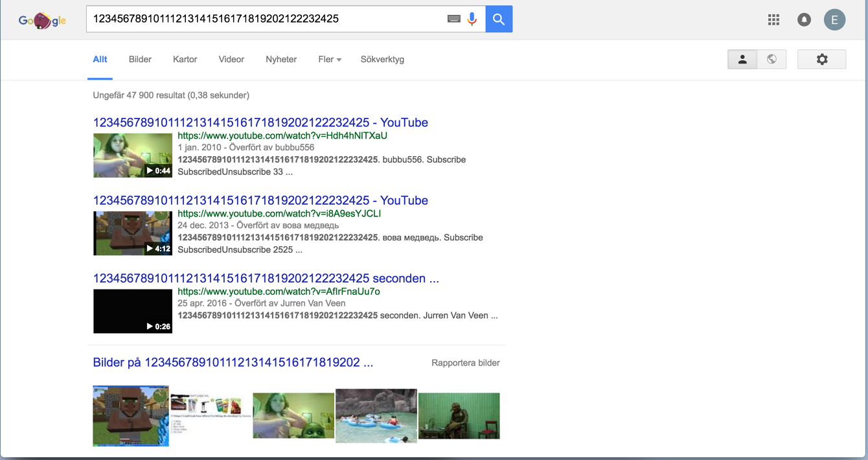868x460 pixels.
Task: Open the on-screen keyboard input tool
Action: coord(454,19)
